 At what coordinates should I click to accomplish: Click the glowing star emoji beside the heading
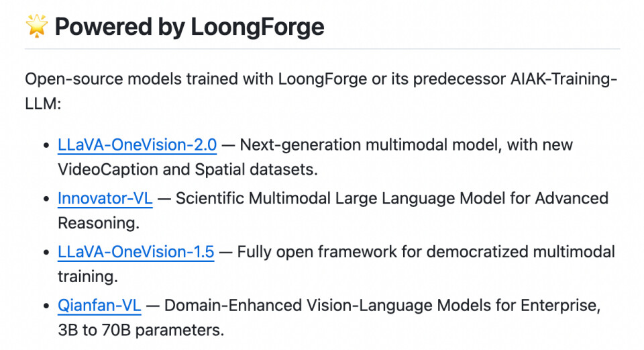pos(36,26)
